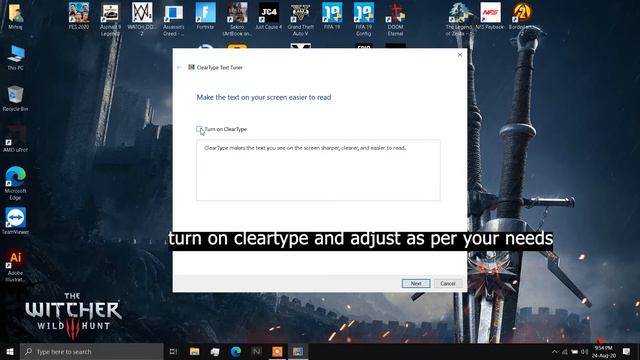Select The Legend of Zelda shortcut
640x360 pixels.
[459, 19]
